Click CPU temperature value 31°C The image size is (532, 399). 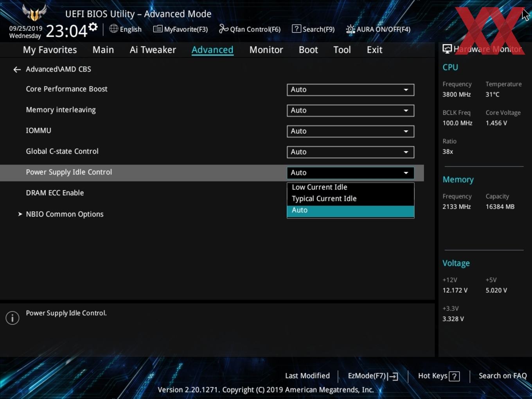click(492, 95)
